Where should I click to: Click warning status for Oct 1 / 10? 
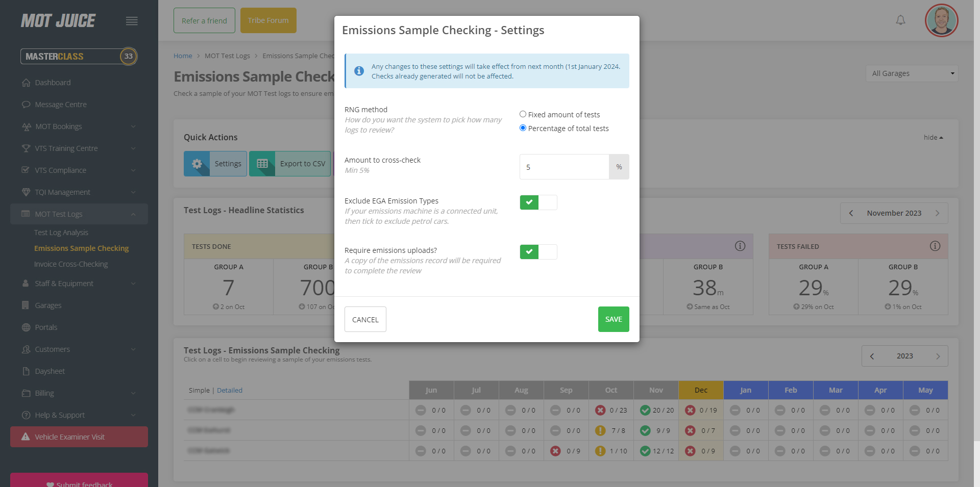coord(600,451)
